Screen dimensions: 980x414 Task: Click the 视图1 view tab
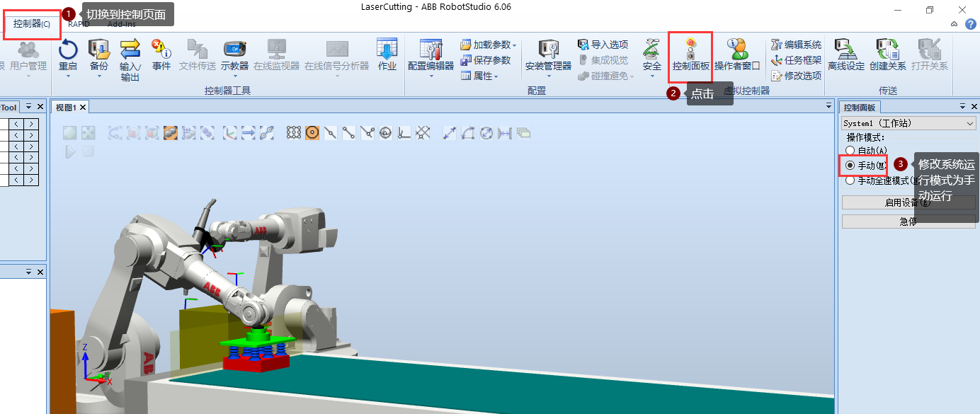[67, 107]
